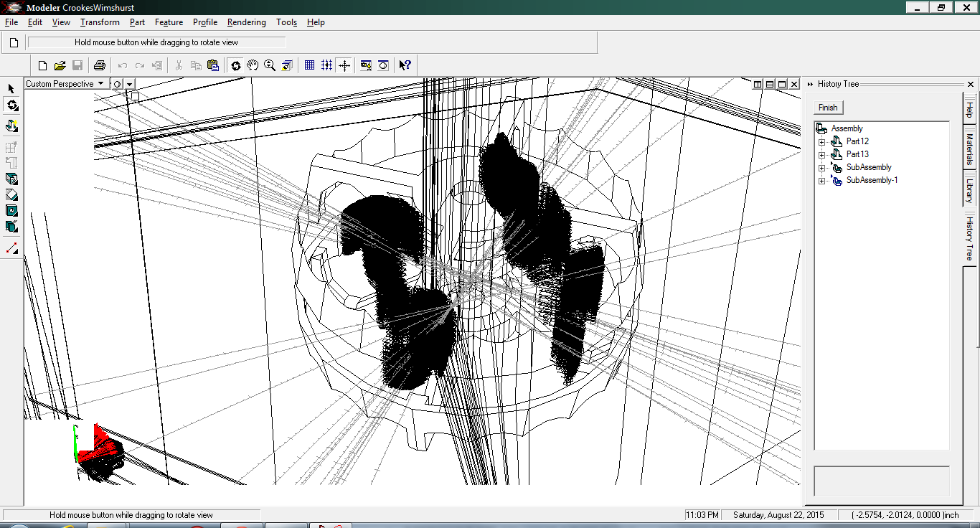Click the small square checkbox at the viewport corner
The height and width of the screenshot is (528, 980).
pyautogui.click(x=136, y=95)
